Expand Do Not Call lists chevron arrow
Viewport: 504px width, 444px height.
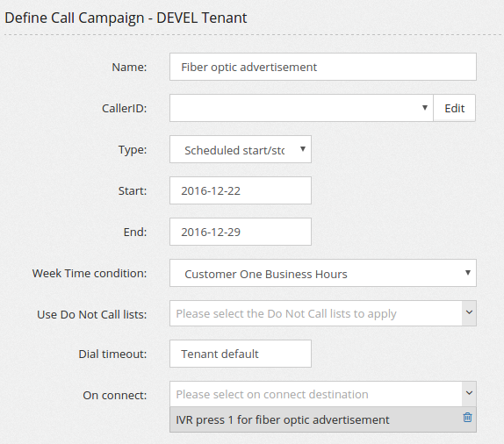469,313
